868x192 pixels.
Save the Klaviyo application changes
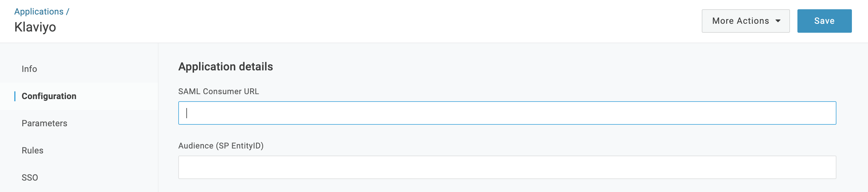pos(824,20)
